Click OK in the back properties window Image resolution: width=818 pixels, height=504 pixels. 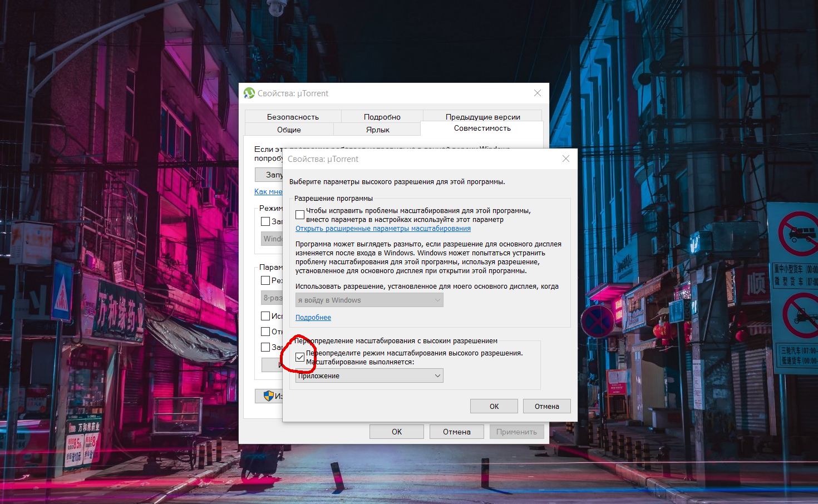pos(397,432)
